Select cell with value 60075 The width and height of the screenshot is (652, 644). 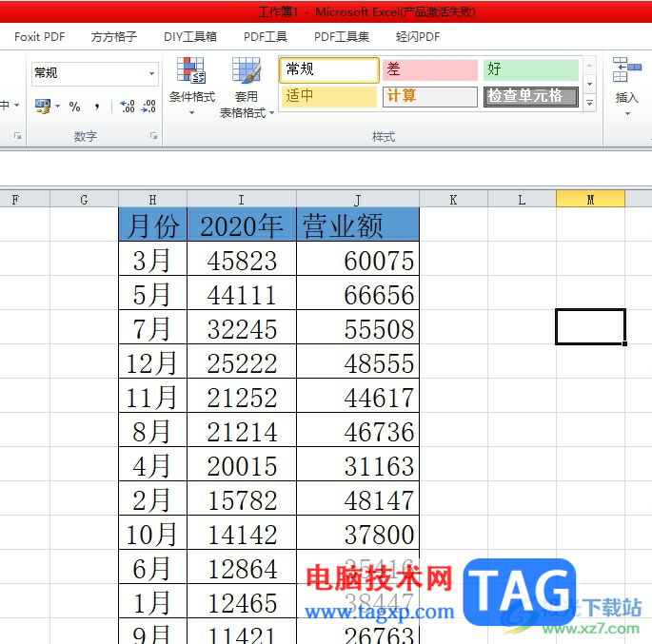tap(358, 259)
